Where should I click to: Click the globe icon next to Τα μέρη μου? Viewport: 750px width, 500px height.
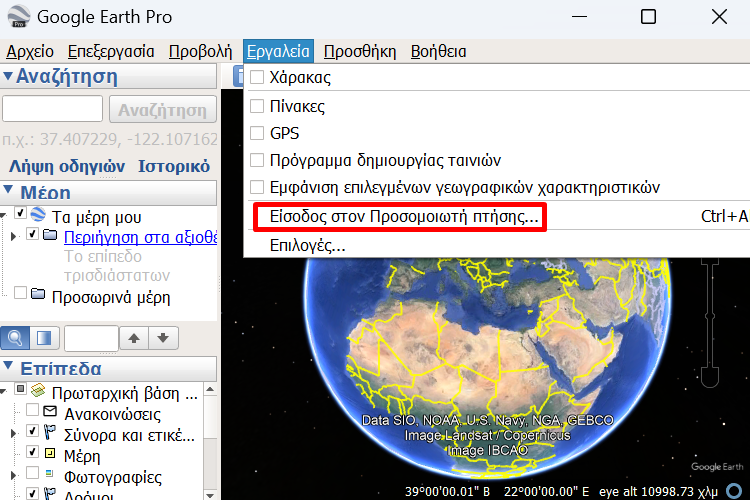(x=38, y=214)
